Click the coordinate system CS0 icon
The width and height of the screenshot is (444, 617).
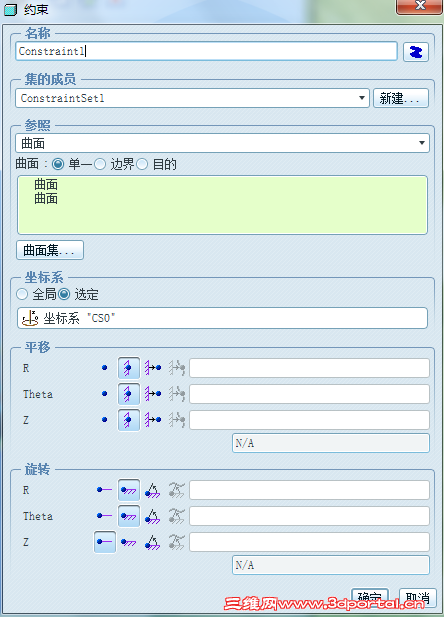(30, 318)
